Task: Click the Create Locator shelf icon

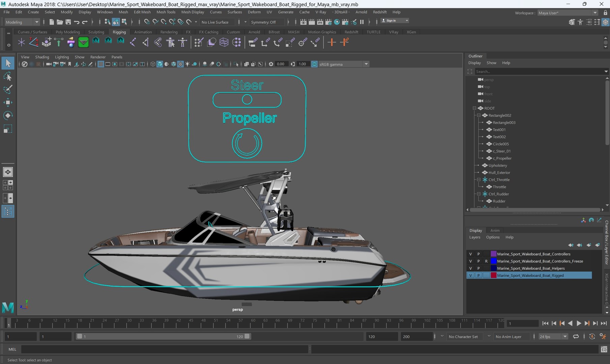Action: 22,42
